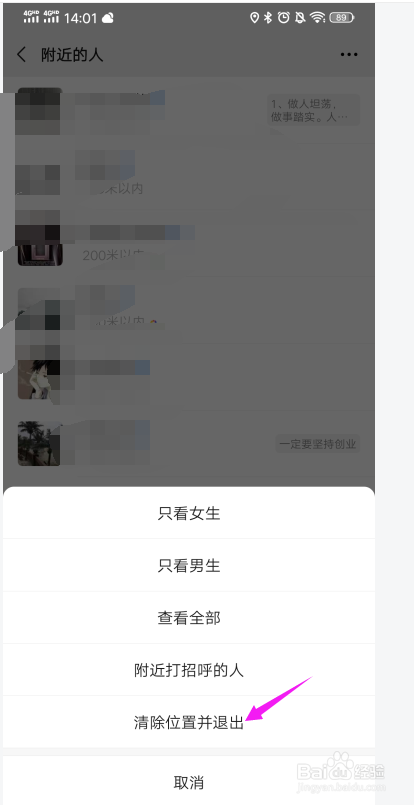Tap the 一定要坚持创业 signature bubble

pyautogui.click(x=318, y=444)
